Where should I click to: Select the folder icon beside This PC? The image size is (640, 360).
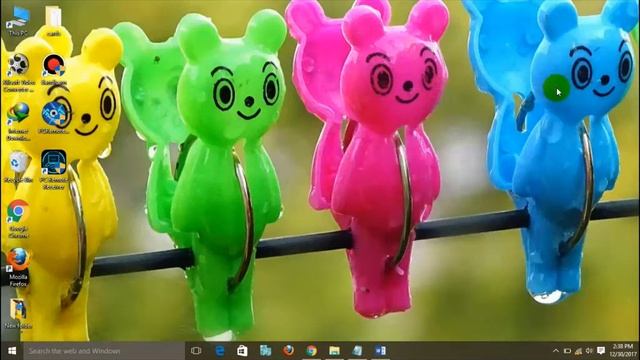(x=53, y=20)
